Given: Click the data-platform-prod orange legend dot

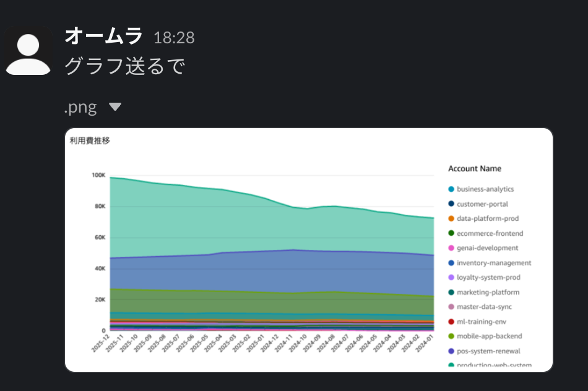Looking at the screenshot, I should (452, 218).
